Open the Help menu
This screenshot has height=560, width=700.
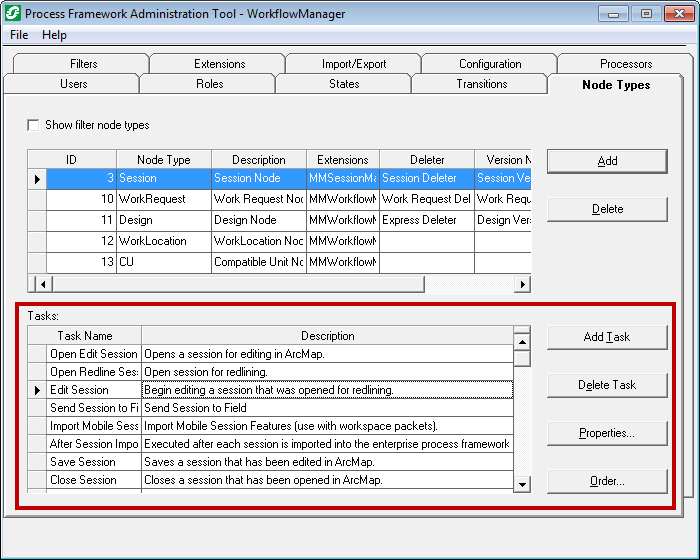point(54,35)
